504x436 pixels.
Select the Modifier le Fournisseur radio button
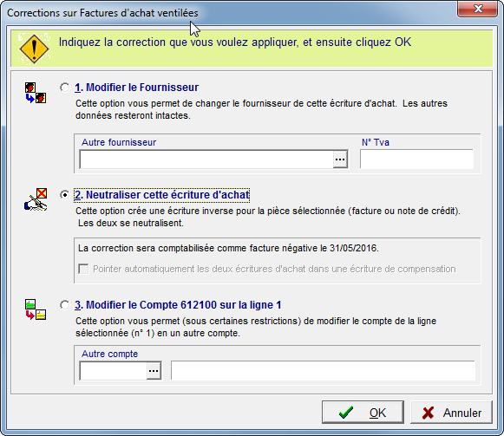click(x=64, y=88)
